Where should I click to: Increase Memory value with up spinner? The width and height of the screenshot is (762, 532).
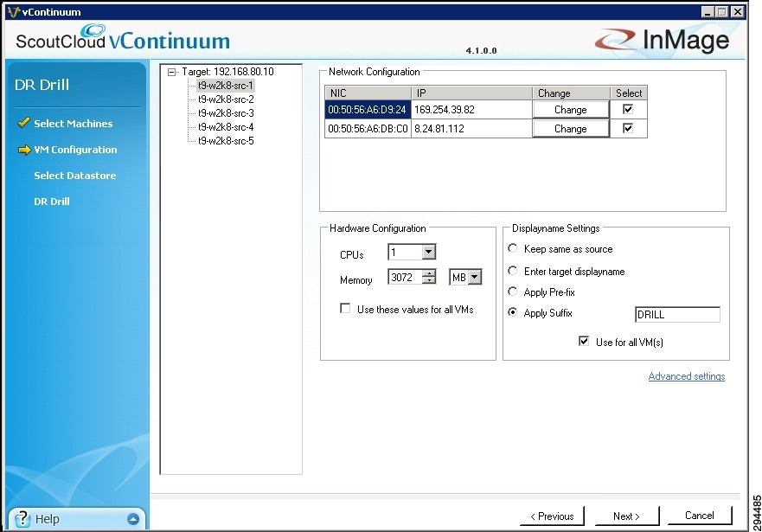point(429,273)
